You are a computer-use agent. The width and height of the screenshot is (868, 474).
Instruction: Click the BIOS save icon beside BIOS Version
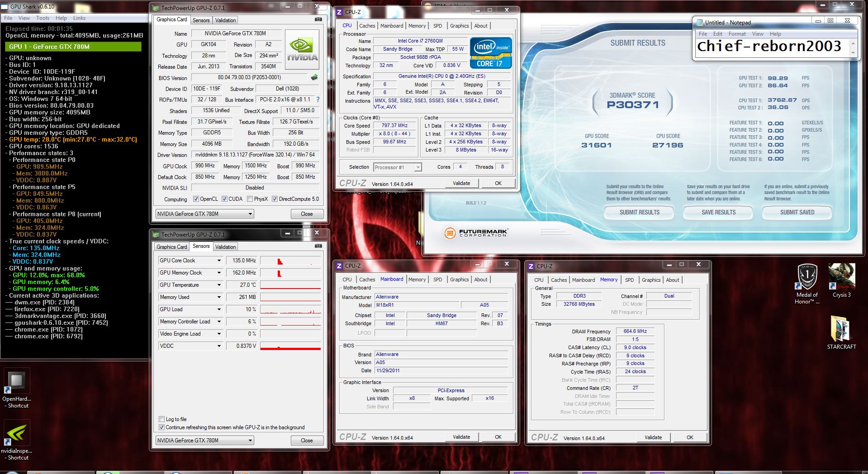(314, 77)
